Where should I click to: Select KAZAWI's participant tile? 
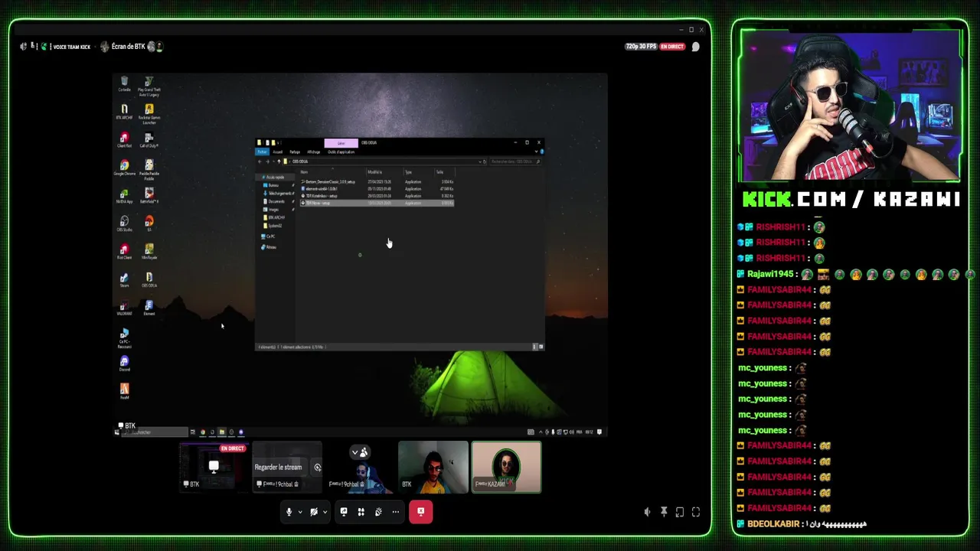click(x=506, y=467)
